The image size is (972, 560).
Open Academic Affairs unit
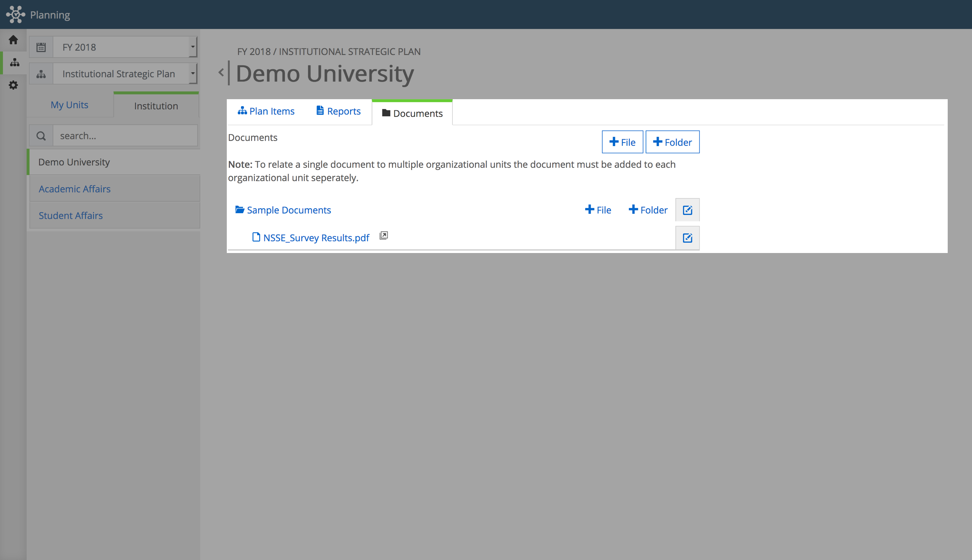pyautogui.click(x=115, y=189)
